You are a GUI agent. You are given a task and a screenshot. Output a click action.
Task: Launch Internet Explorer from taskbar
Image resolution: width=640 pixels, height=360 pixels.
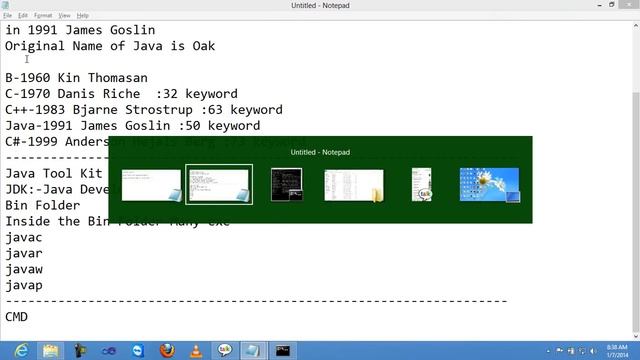[x=21, y=351]
